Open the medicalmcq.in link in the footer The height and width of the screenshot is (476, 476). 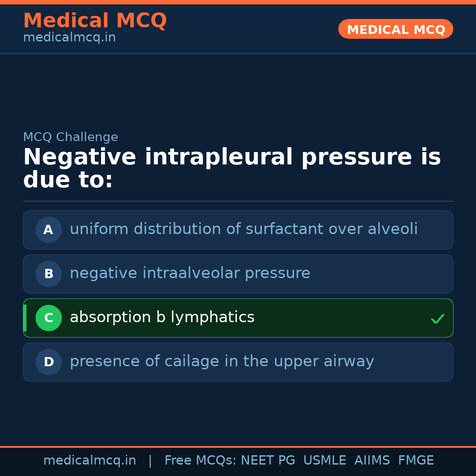click(x=89, y=461)
